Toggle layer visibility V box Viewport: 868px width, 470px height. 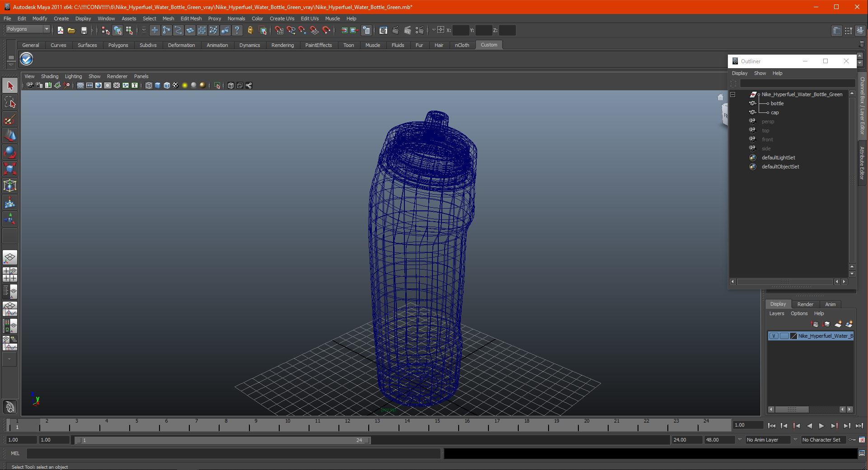(774, 336)
